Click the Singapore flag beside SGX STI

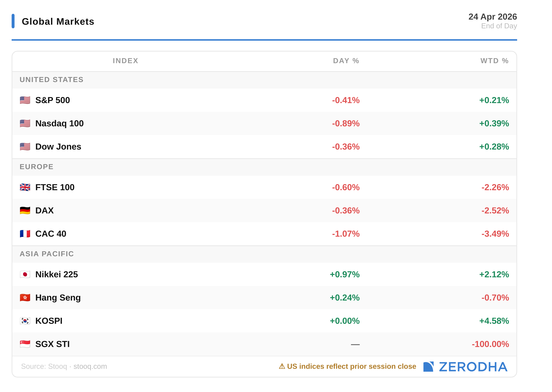coord(25,344)
